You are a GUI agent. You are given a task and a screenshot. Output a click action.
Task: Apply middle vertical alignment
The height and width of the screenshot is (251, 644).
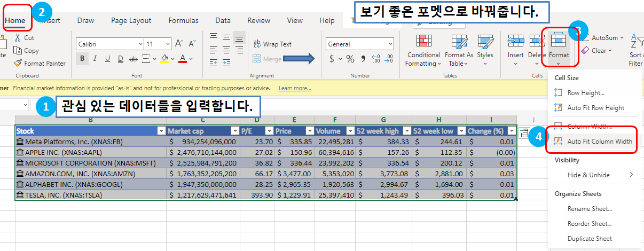(226, 36)
